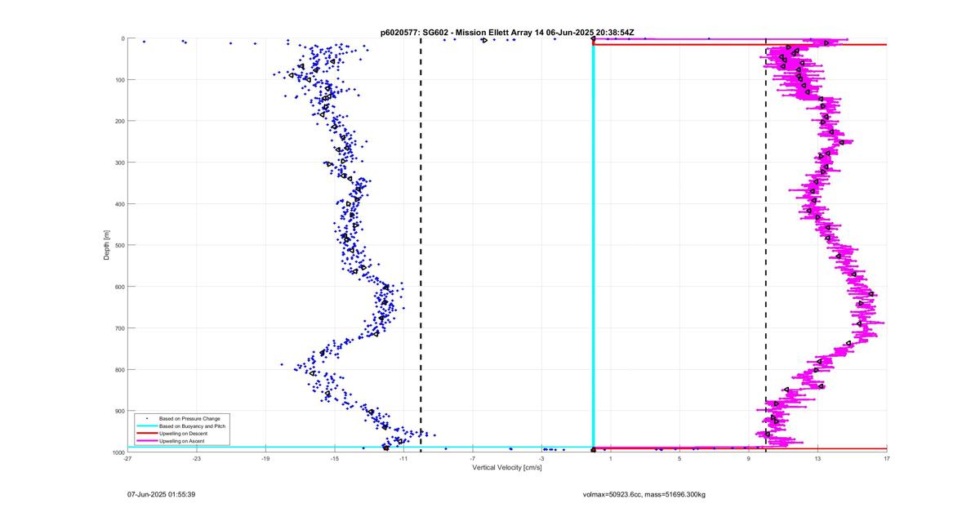The height and width of the screenshot is (508, 980).
Task: Click the cyan line sample in the legend
Action: coord(146,426)
